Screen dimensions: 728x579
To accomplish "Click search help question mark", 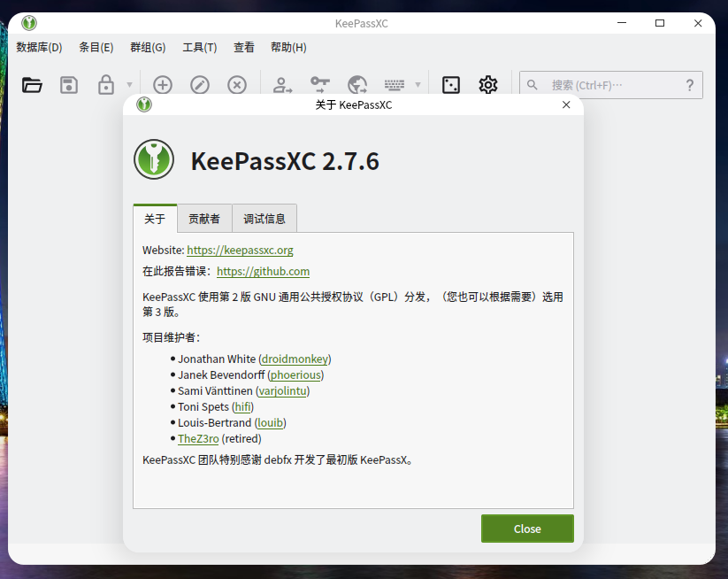I will point(690,85).
